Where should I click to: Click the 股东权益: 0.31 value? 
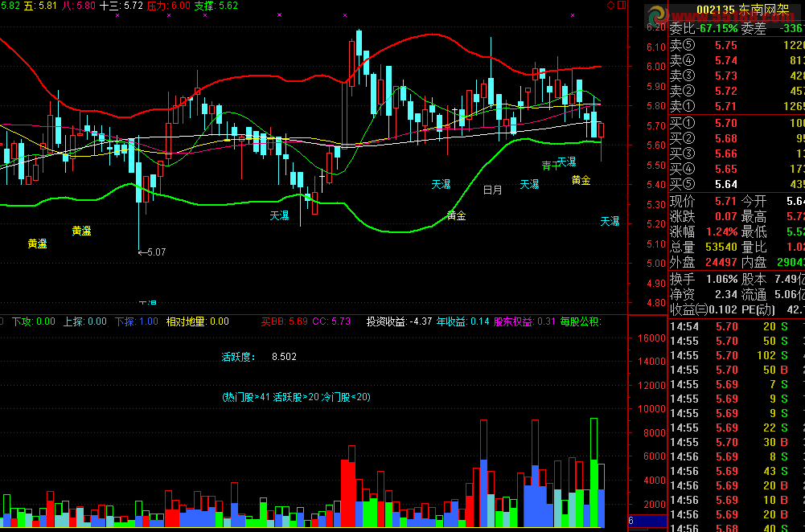(x=524, y=321)
